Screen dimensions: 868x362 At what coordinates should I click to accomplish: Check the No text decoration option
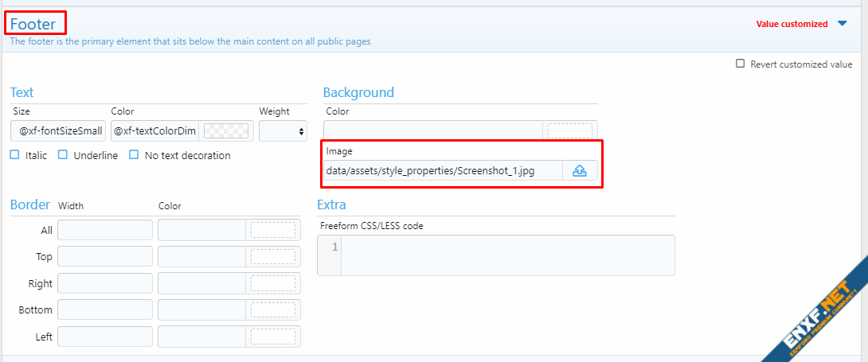tap(134, 155)
